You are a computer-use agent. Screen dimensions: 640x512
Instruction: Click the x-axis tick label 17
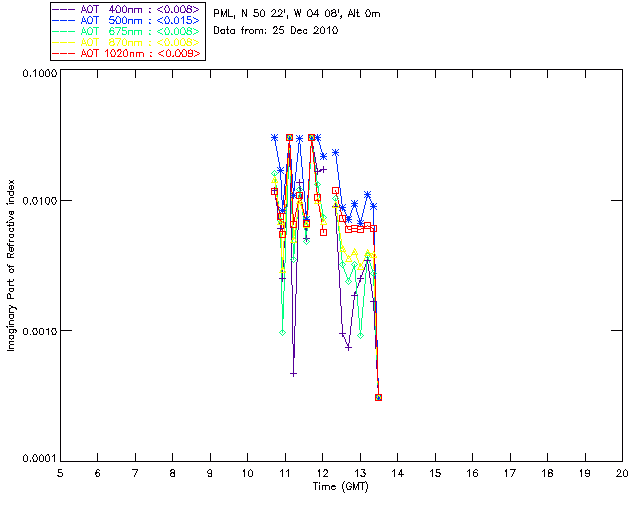click(510, 473)
